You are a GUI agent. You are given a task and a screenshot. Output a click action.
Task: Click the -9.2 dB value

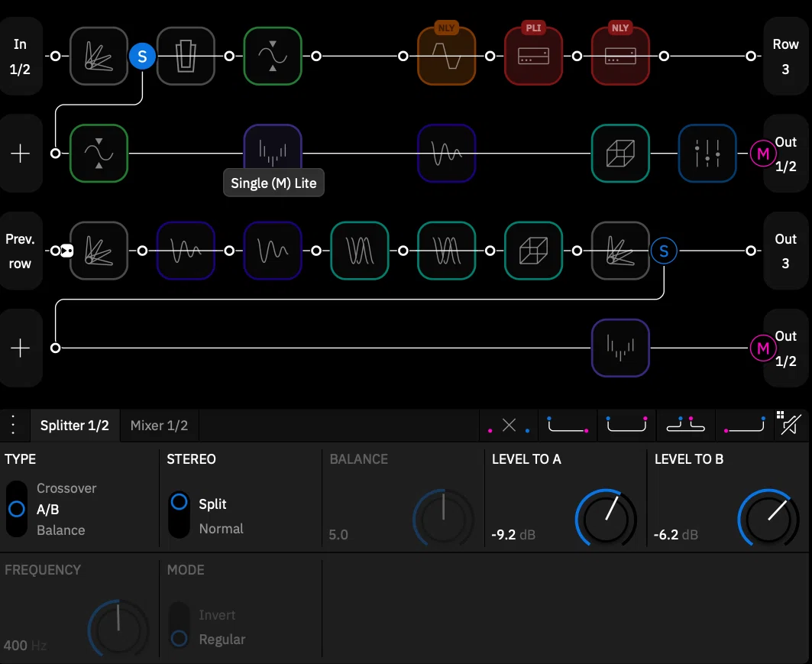(x=513, y=535)
